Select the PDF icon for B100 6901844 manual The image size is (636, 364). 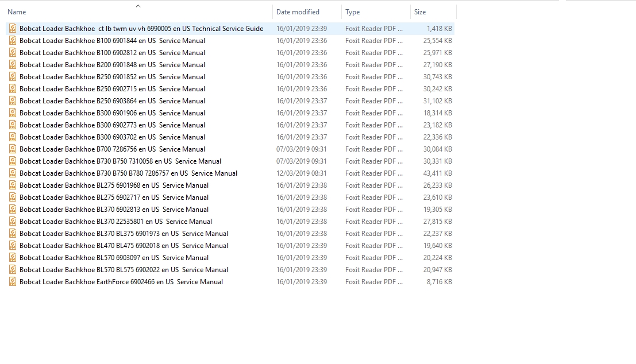[x=13, y=41]
